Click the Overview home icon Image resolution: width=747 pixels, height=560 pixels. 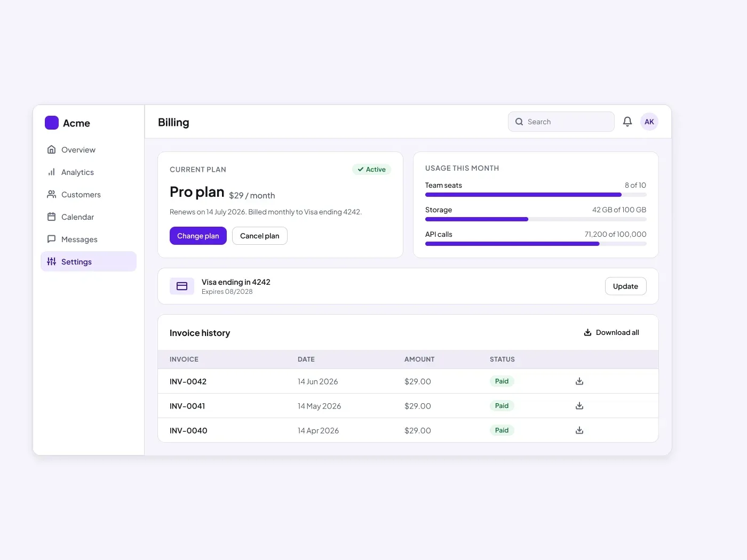52,149
